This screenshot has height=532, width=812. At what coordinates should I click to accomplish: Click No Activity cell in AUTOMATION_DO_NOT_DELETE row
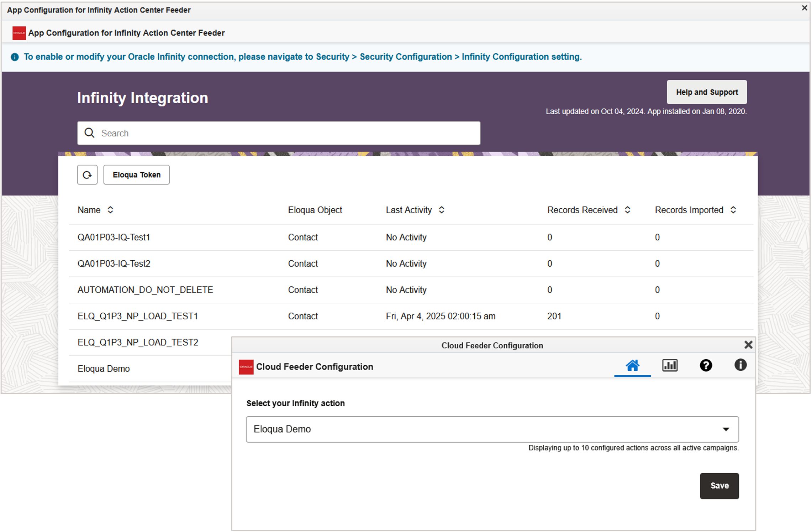pos(406,290)
